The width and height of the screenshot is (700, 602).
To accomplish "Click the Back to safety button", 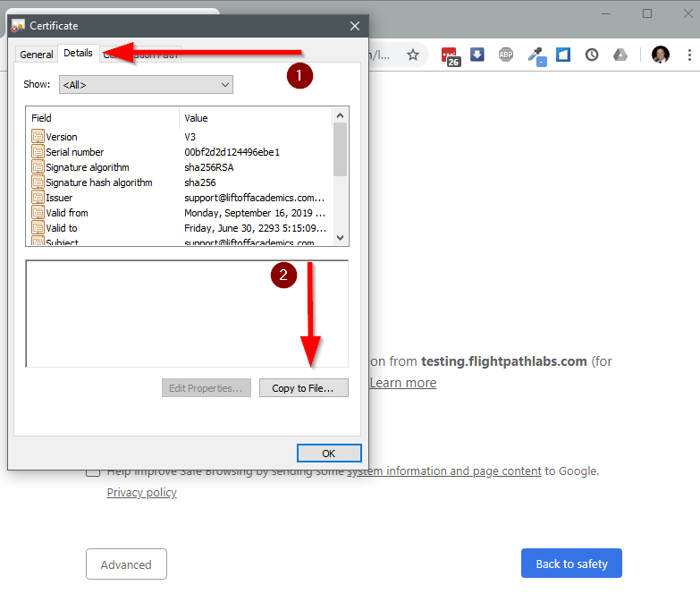I will tap(571, 564).
